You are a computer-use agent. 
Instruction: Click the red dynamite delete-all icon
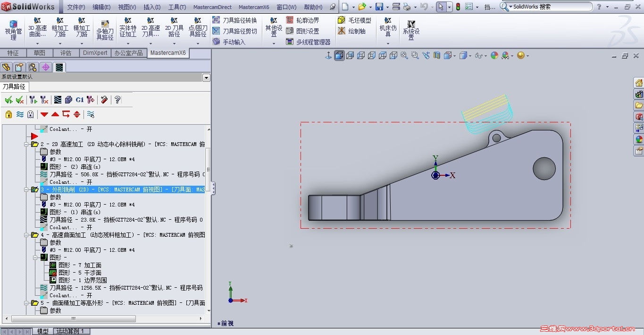click(104, 100)
